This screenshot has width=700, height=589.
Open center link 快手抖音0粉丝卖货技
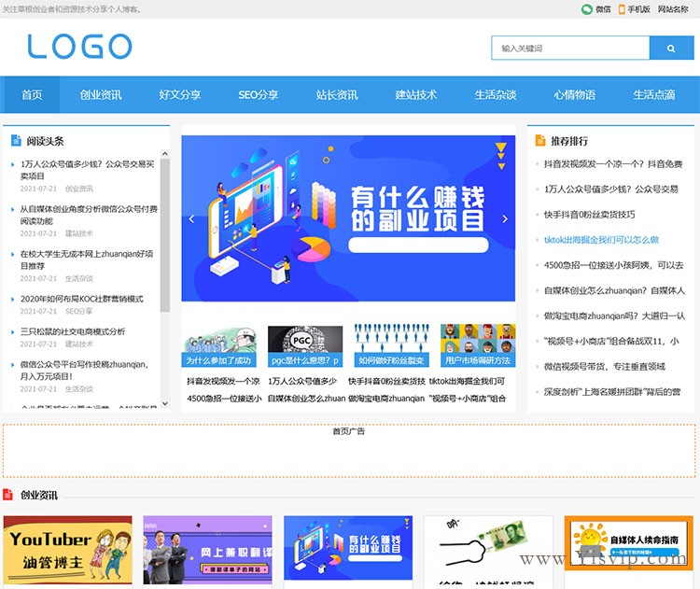386,381
